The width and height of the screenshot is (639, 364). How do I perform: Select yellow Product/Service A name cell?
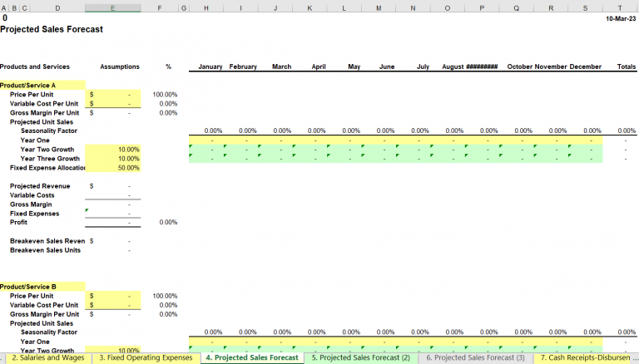tap(42, 86)
